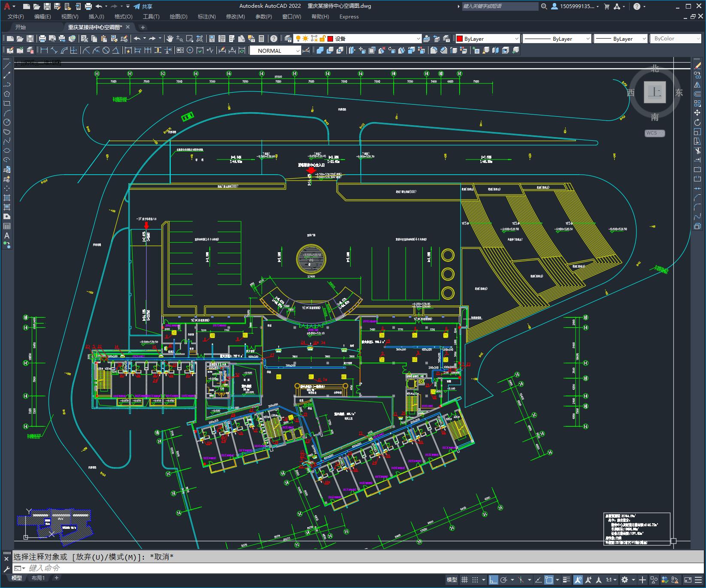Add a new drawing tab with plus
706x588 pixels.
(143, 27)
